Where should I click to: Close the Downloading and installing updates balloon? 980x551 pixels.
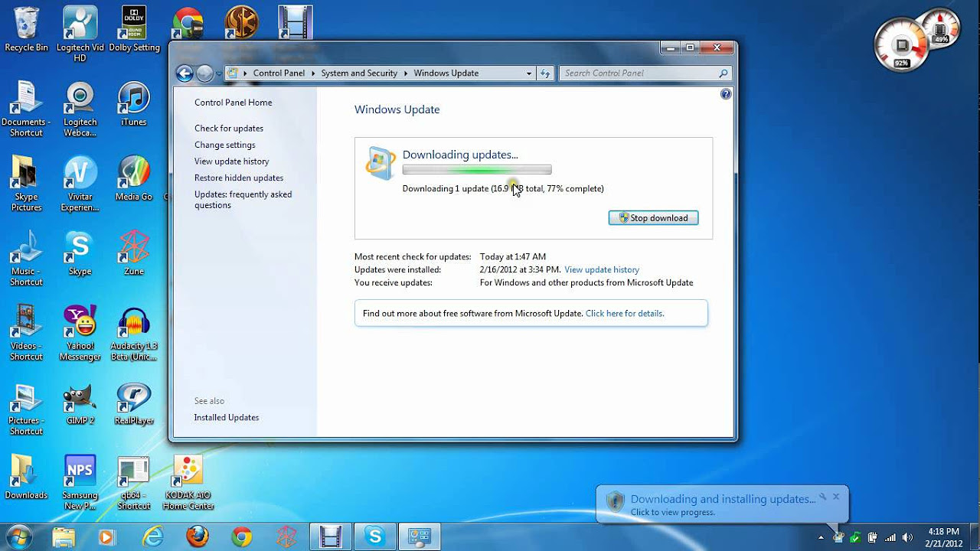point(836,497)
